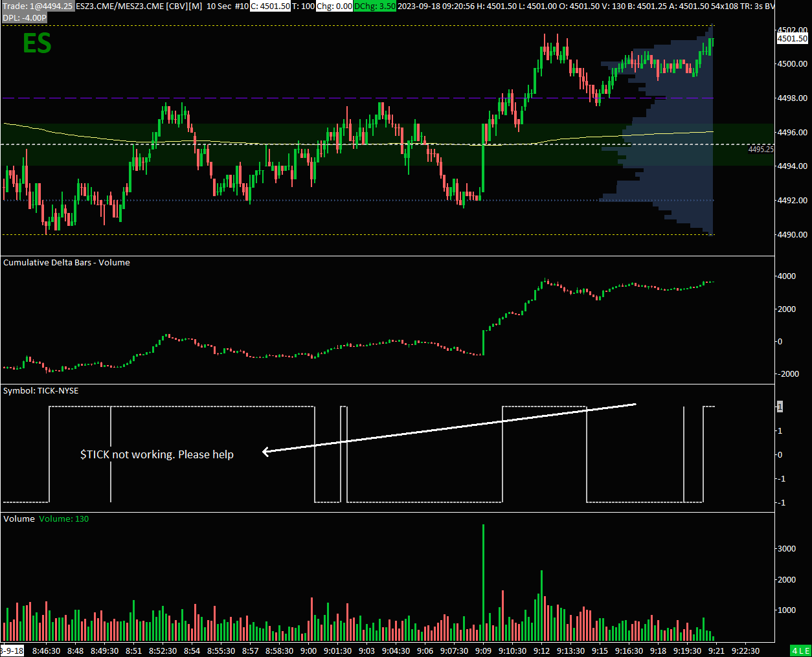
Task: Select the 9:00 time axis label
Action: pos(308,651)
